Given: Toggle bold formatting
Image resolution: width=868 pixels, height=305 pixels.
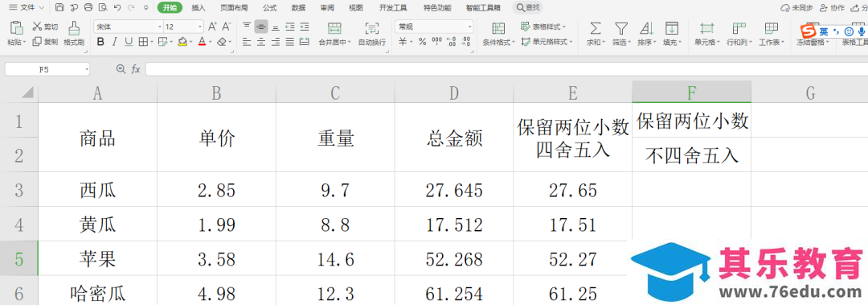Looking at the screenshot, I should (100, 42).
